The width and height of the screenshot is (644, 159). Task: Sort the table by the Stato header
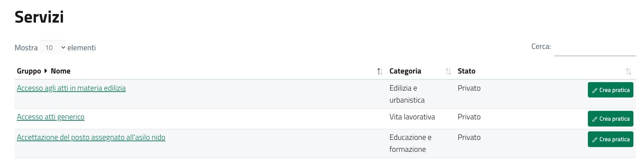(466, 71)
